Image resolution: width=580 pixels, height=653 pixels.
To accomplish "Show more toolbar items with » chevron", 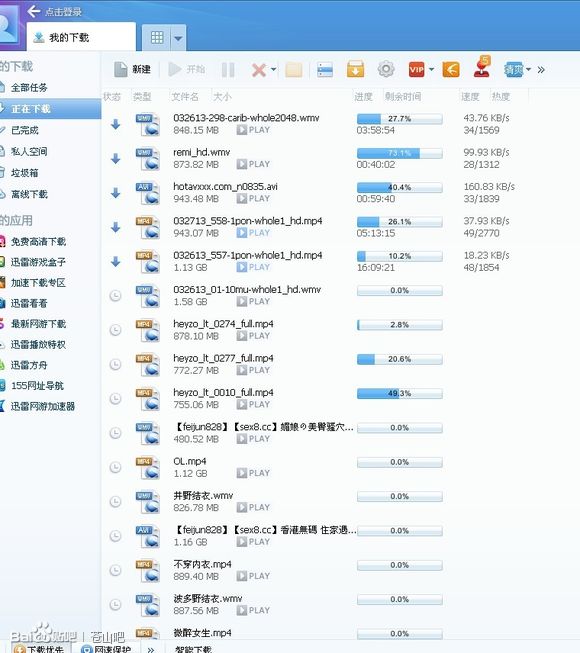I will (541, 70).
